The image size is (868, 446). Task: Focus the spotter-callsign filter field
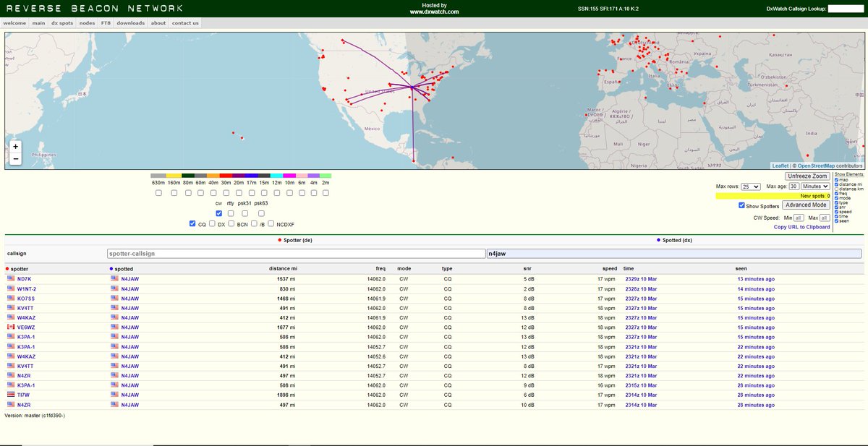coord(296,254)
